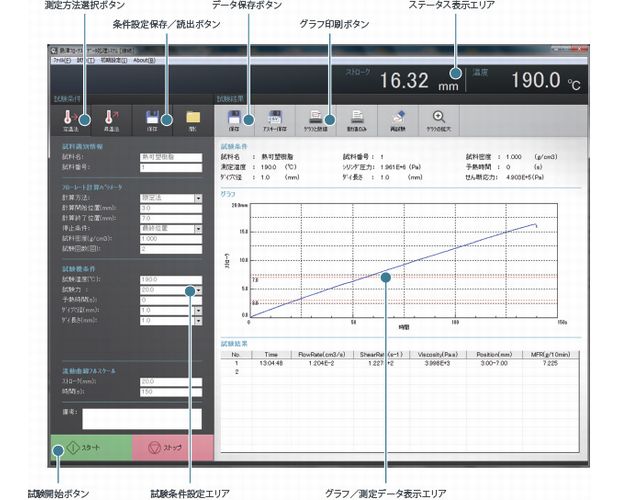Click the 備考 remarks text box
The image size is (619, 500).
tap(142, 419)
